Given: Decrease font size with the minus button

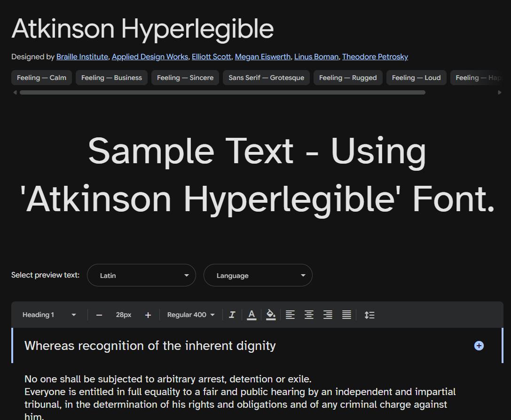Looking at the screenshot, I should [x=99, y=315].
